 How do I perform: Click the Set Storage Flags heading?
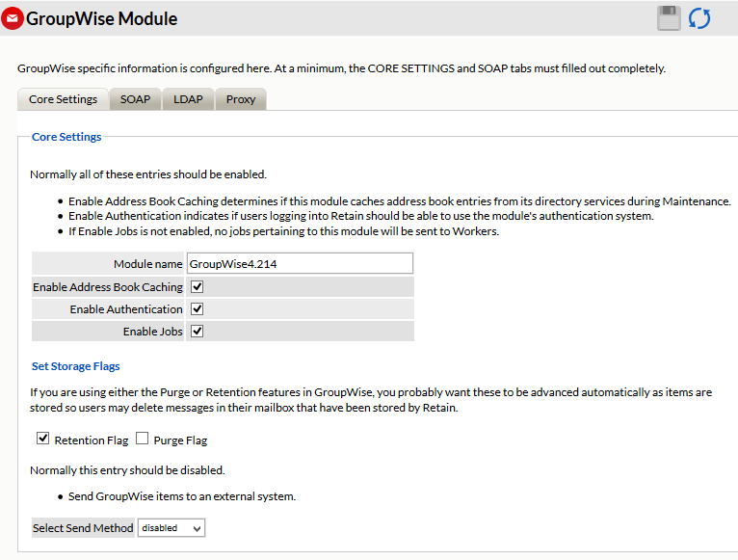(75, 366)
